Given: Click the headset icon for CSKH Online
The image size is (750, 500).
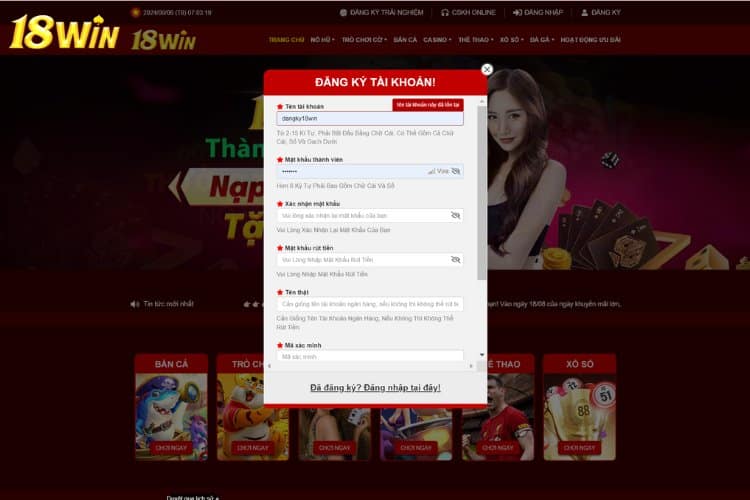Looking at the screenshot, I should (x=445, y=12).
